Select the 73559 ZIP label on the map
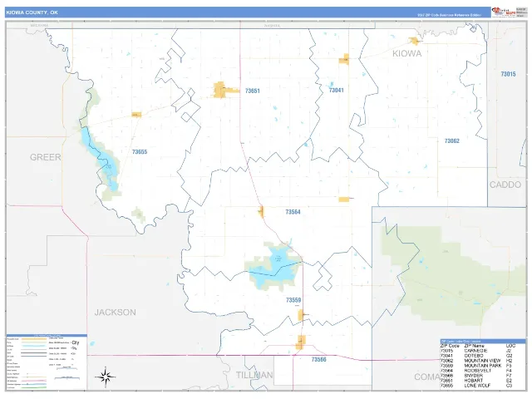The height and width of the screenshot is (399, 532). [x=293, y=300]
